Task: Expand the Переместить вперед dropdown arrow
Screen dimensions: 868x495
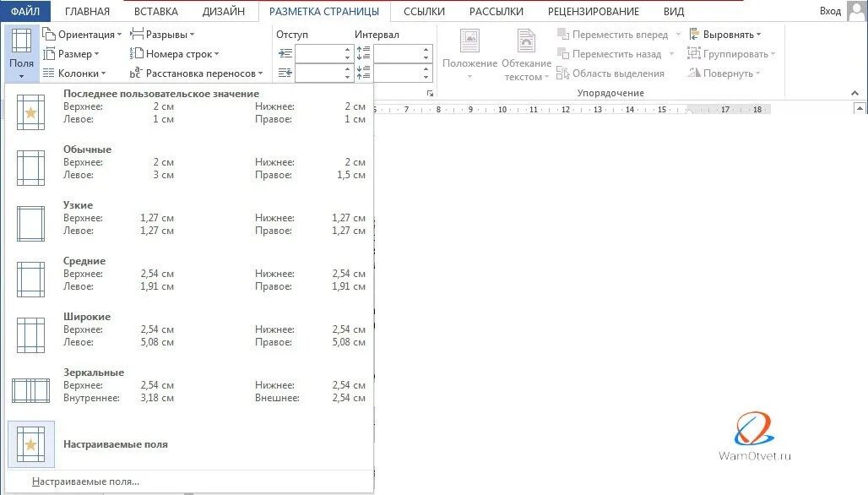Action: click(x=678, y=35)
